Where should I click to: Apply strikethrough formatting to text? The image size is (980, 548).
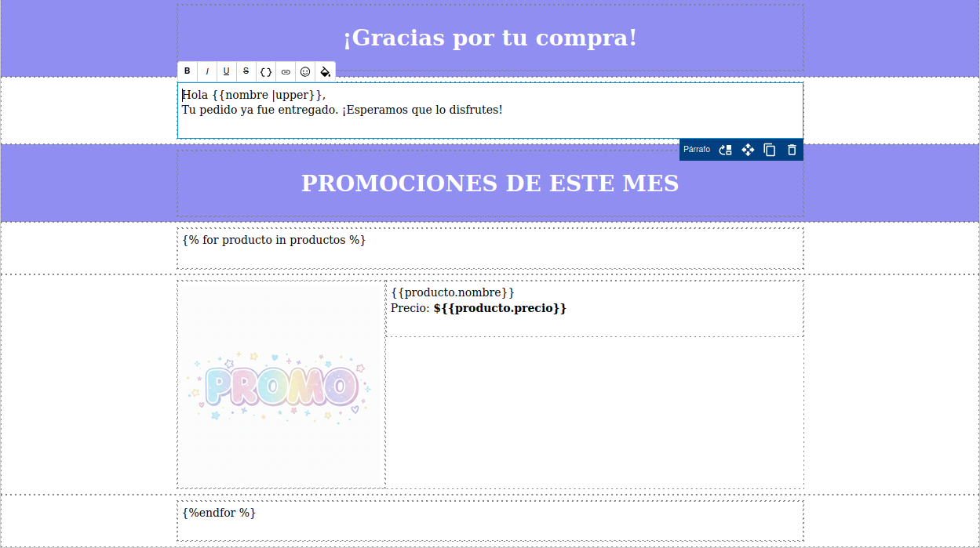[246, 71]
